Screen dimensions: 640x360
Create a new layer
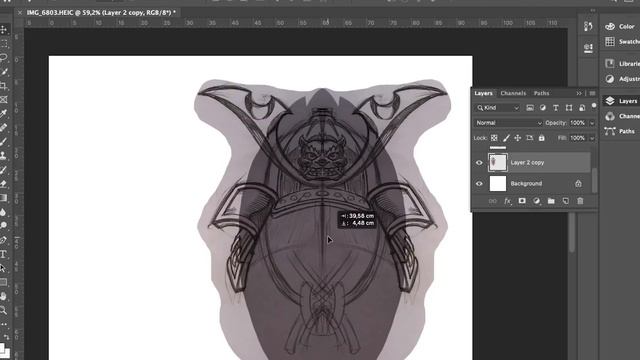[x=566, y=201]
